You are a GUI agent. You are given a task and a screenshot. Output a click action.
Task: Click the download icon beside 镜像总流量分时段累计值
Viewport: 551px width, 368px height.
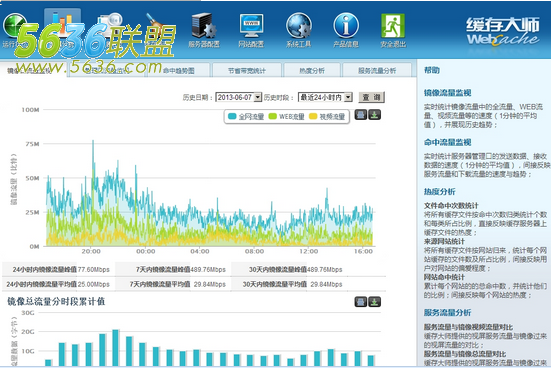click(x=375, y=302)
